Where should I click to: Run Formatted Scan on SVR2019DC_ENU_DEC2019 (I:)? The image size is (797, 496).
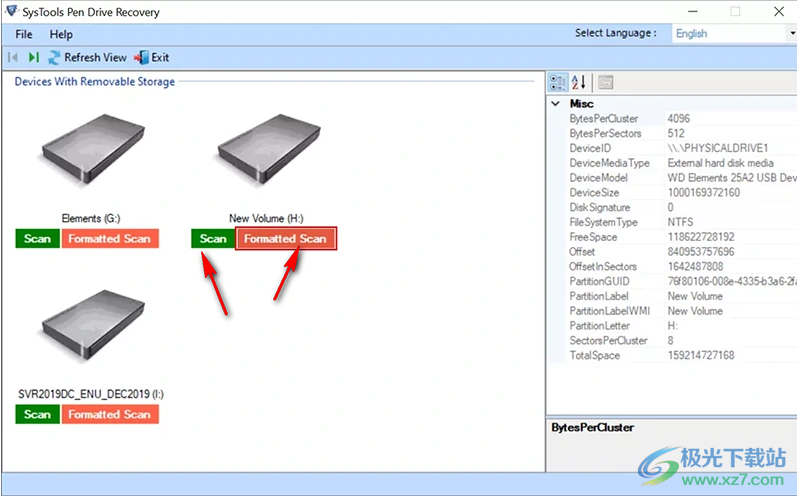pos(110,414)
